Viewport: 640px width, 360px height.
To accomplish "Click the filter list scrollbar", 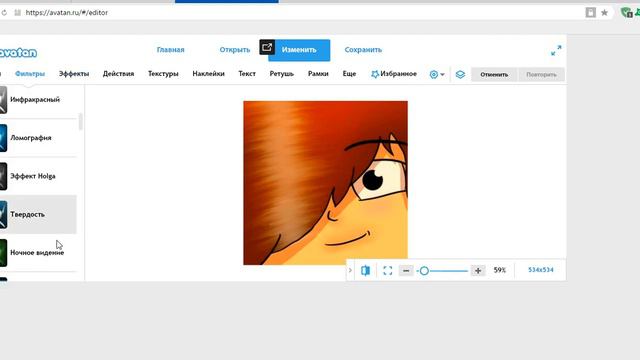I will point(80,122).
